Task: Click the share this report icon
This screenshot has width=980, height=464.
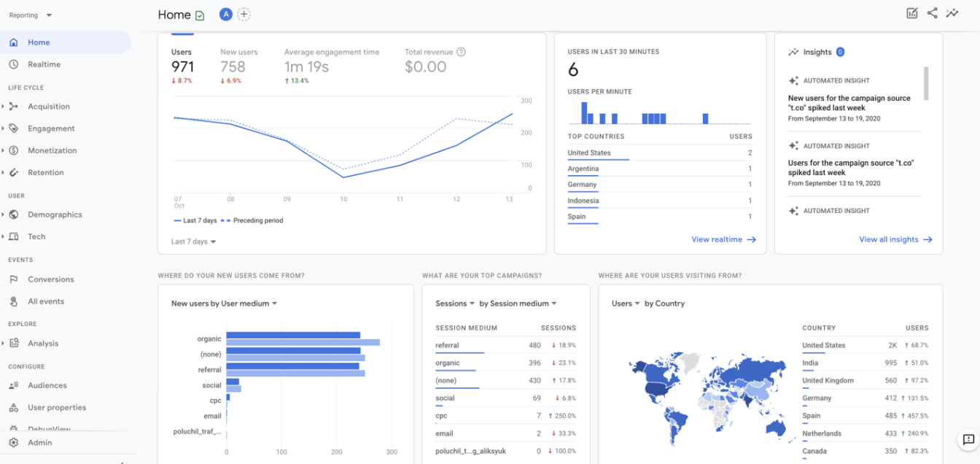Action: pos(933,13)
